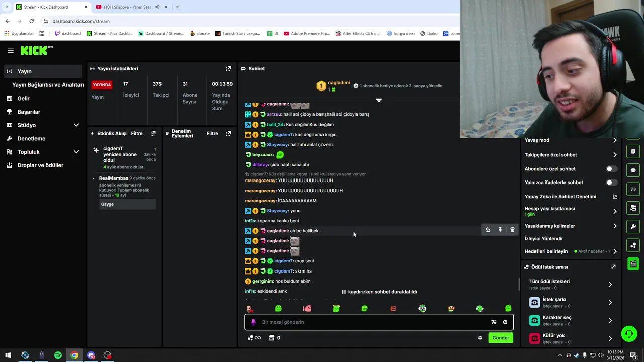Expand Karakter seç reward requests
644x362 pixels.
[610, 320]
